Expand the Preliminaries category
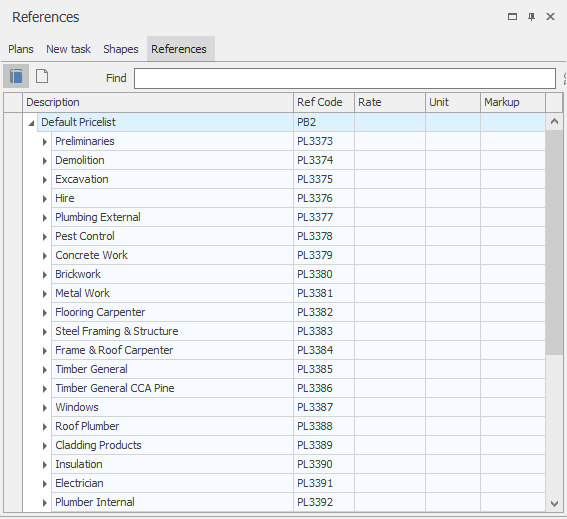Image resolution: width=567 pixels, height=519 pixels. [44, 142]
